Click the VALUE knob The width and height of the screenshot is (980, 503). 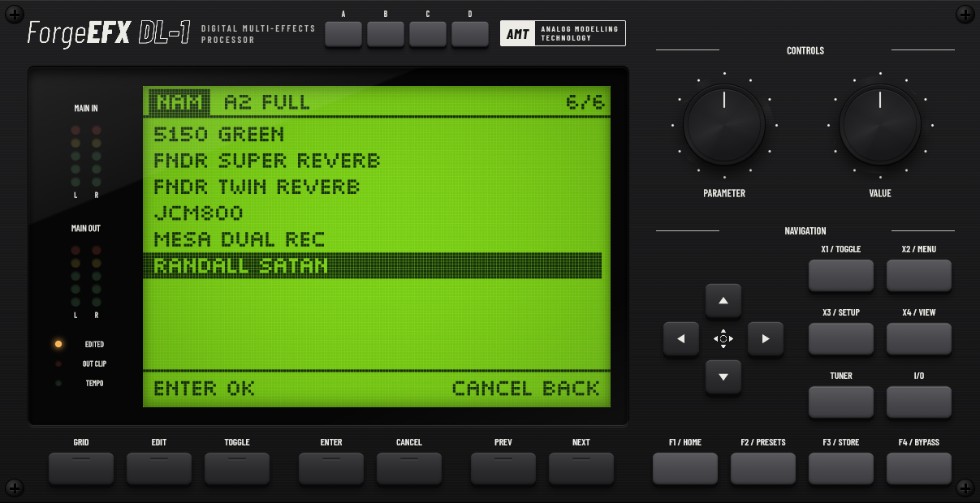coord(880,126)
